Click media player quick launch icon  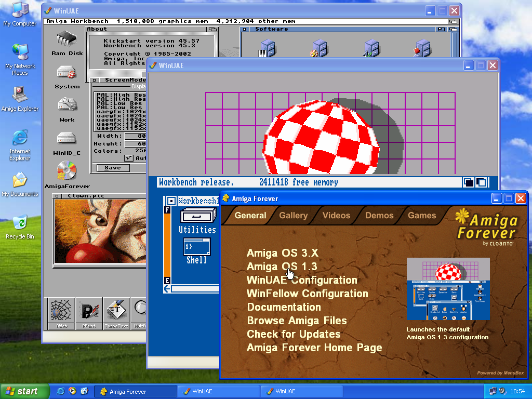pyautogui.click(x=72, y=391)
